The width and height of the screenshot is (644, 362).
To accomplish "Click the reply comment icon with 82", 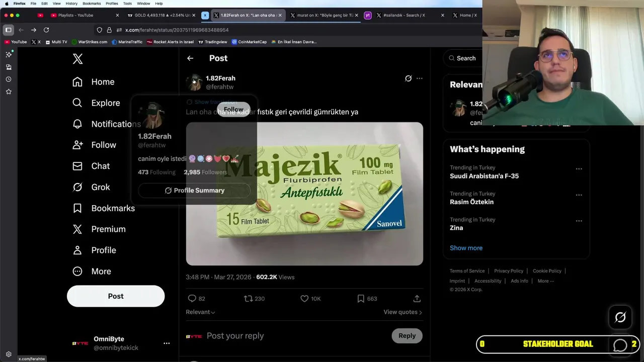I will click(192, 299).
